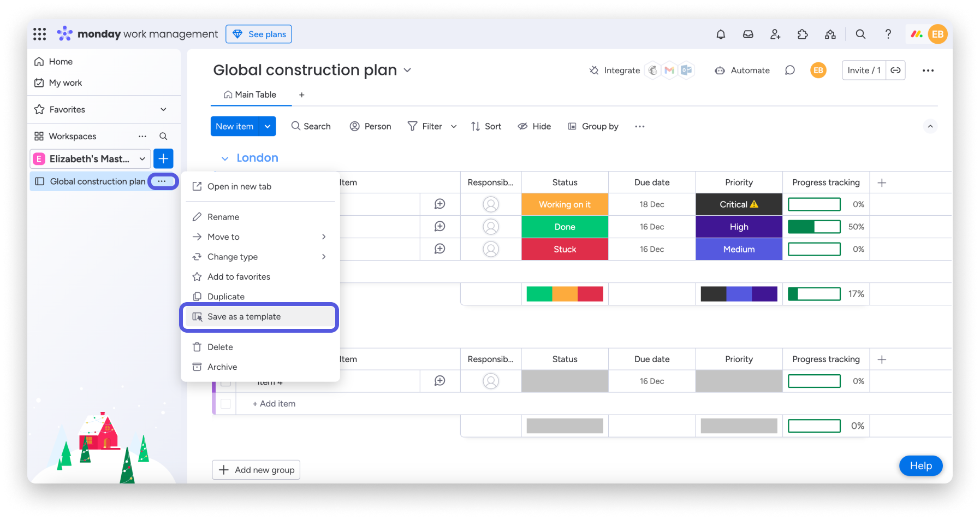Screen dimensions: 980x519
Task: Change the orange Working on it status
Action: 565,204
